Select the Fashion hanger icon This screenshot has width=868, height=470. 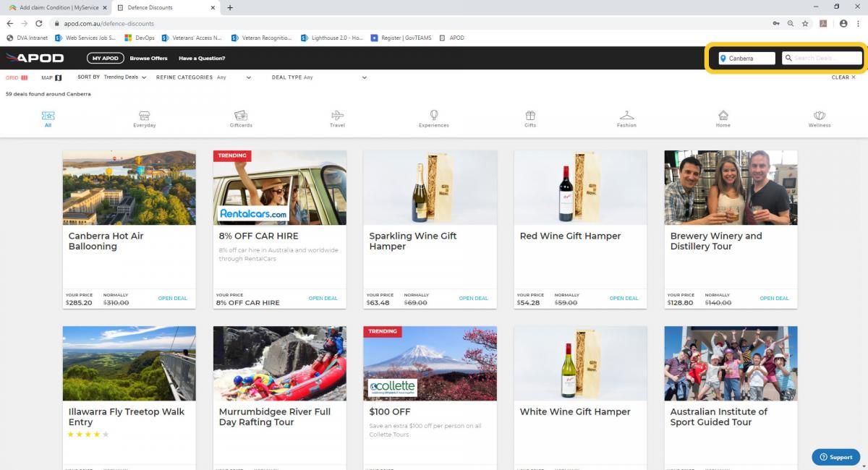click(x=626, y=116)
